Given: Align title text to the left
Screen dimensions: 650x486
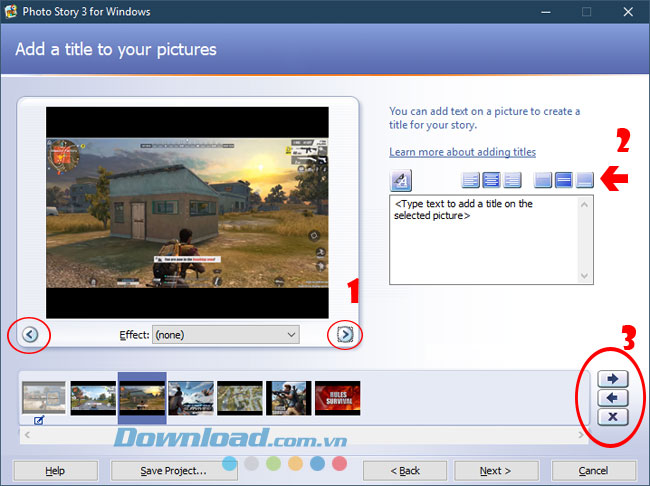Looking at the screenshot, I should [x=471, y=180].
